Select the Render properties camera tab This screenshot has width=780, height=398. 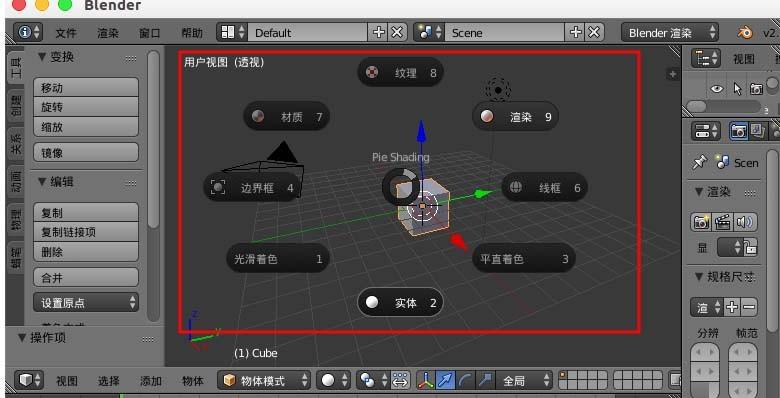(738, 131)
